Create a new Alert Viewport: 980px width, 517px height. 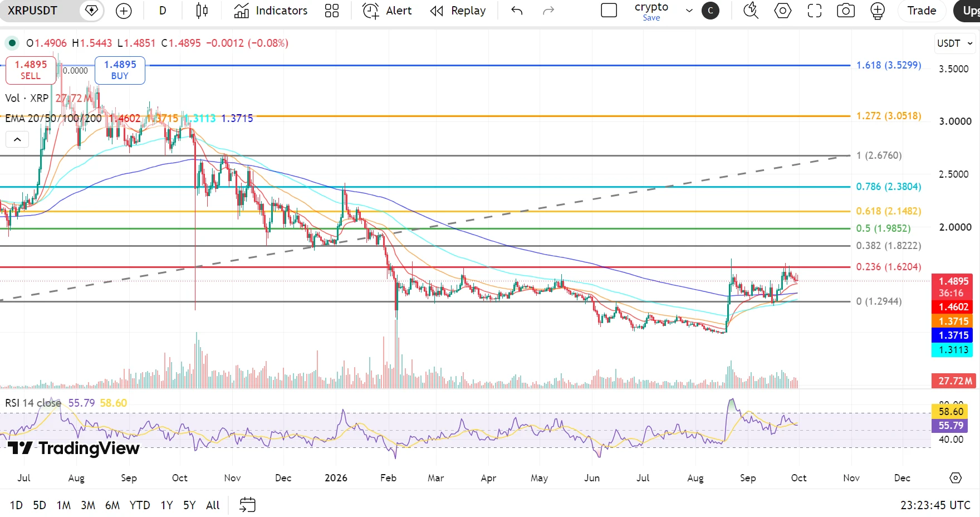[387, 11]
